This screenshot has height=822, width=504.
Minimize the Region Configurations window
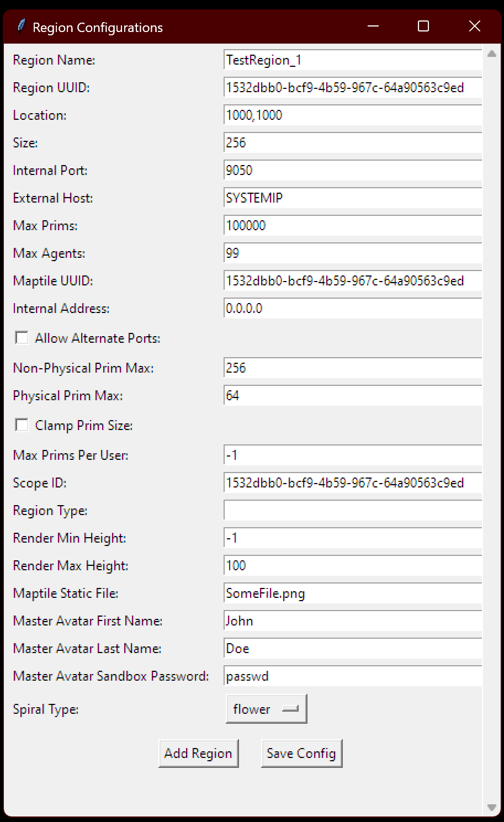point(373,26)
